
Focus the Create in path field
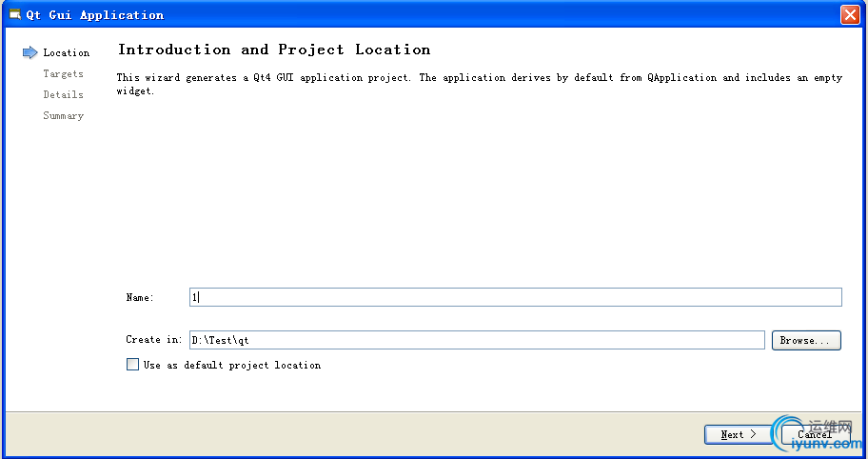pyautogui.click(x=477, y=340)
